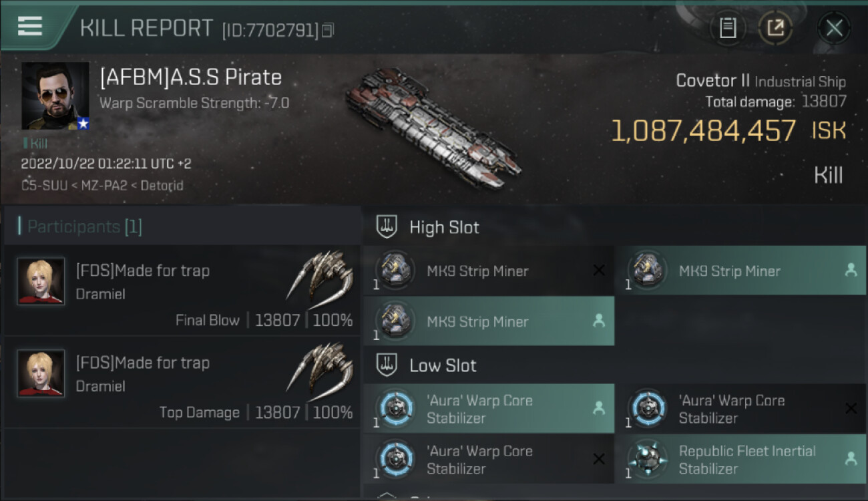Open the Final Blow attacker portrait
Viewport: 868px width, 501px height.
pos(41,281)
